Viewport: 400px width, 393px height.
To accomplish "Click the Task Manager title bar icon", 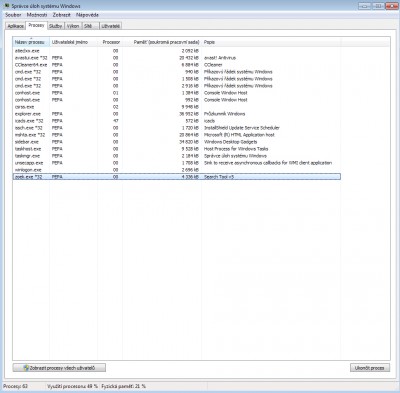I will click(x=7, y=6).
